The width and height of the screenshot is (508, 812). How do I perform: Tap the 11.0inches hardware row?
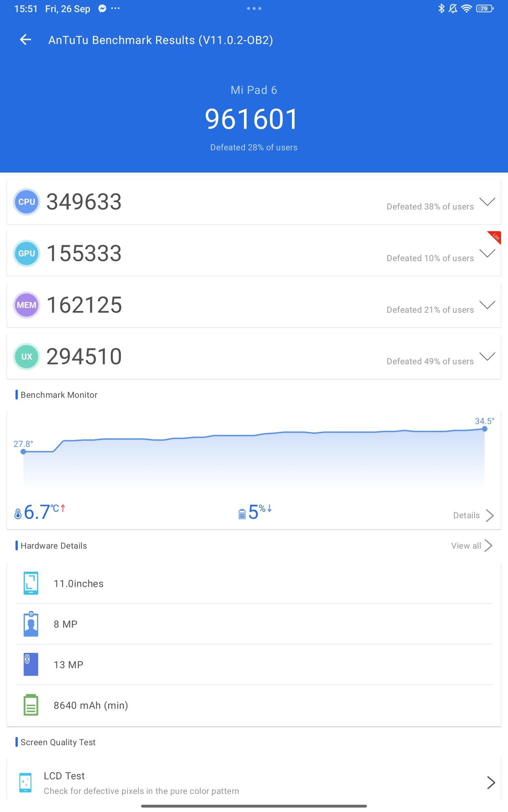click(254, 583)
